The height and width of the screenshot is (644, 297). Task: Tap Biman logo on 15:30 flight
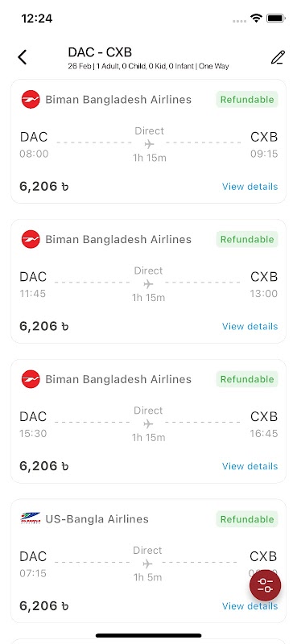tap(31, 379)
